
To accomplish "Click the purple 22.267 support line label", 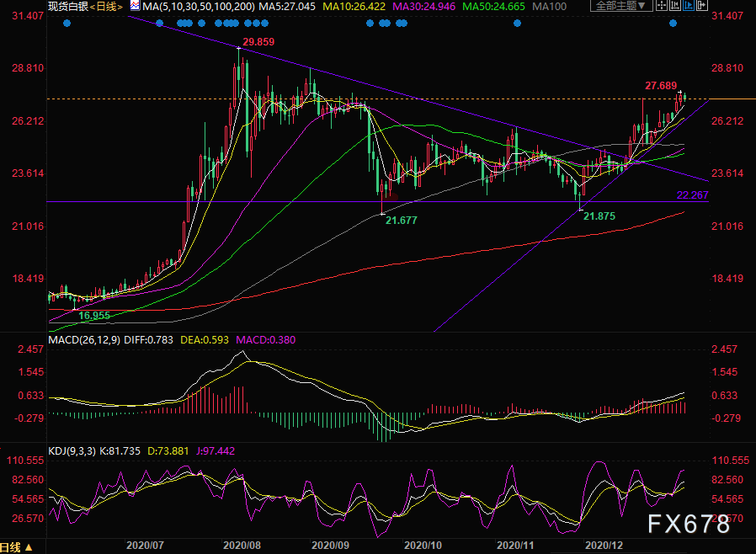I will pyautogui.click(x=694, y=195).
